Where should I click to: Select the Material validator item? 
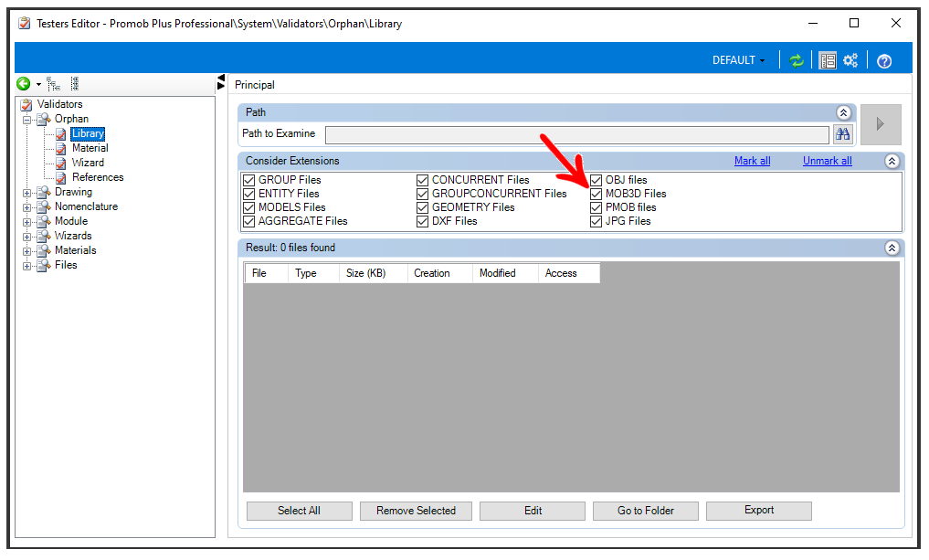coord(90,148)
